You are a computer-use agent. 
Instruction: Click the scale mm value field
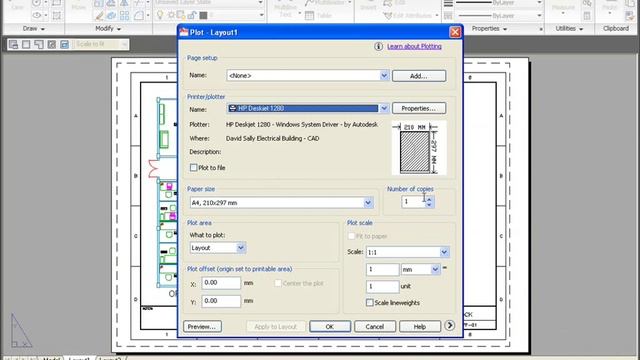tap(382, 269)
